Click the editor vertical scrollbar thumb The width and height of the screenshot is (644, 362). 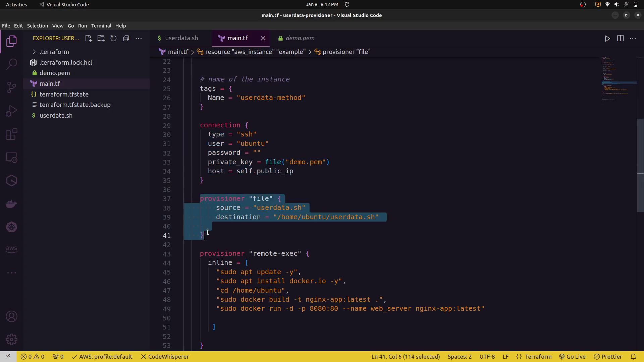click(x=640, y=165)
